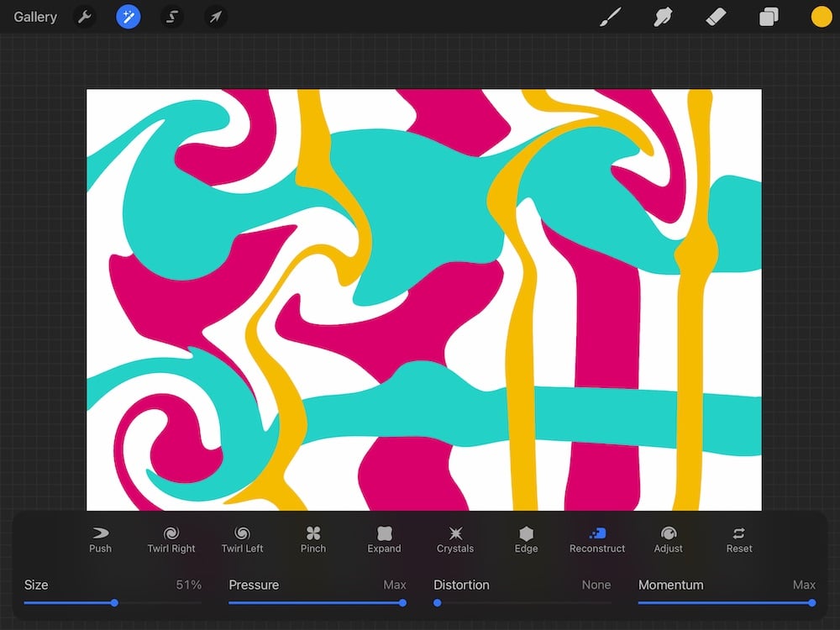This screenshot has height=630, width=840.
Task: Tap the Momentum Max value
Action: pos(804,585)
